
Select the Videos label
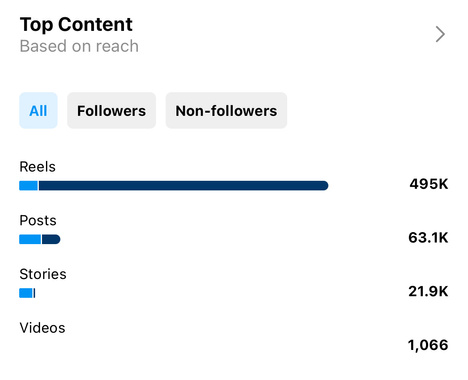click(42, 328)
